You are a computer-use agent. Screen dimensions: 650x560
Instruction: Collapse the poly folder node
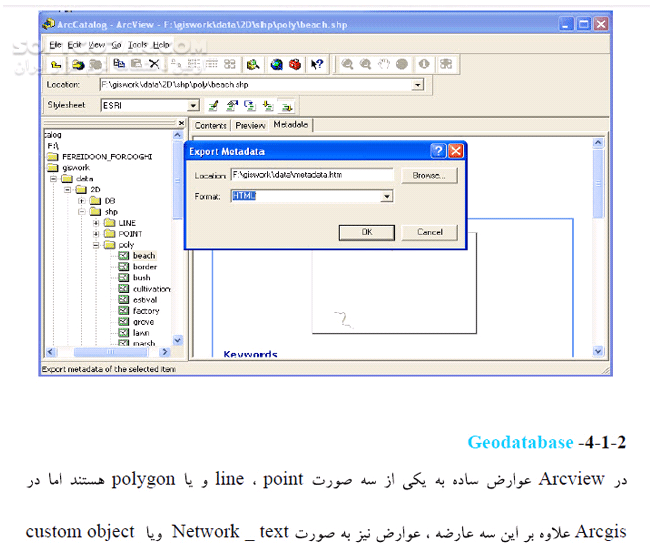97,244
